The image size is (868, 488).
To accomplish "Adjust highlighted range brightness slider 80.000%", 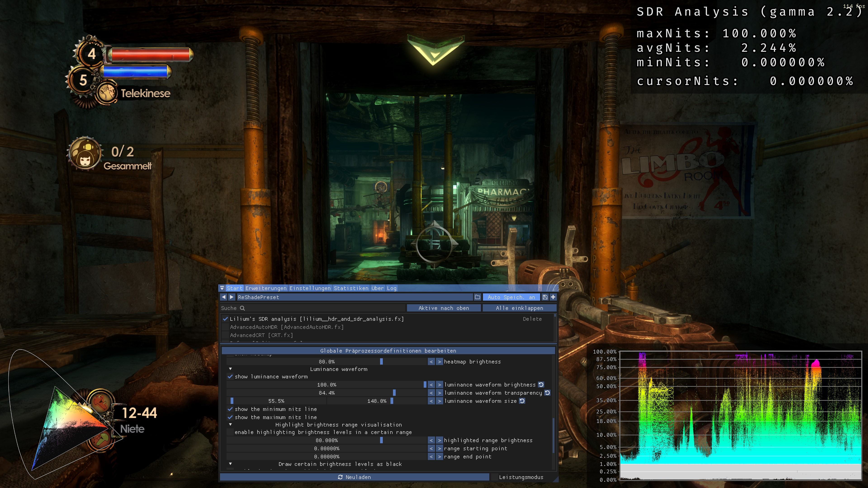I will (326, 440).
